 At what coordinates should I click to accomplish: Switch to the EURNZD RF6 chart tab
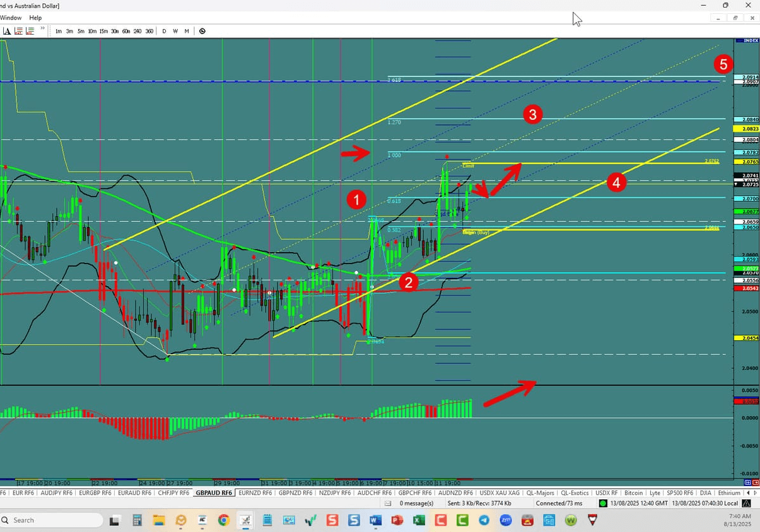255,493
